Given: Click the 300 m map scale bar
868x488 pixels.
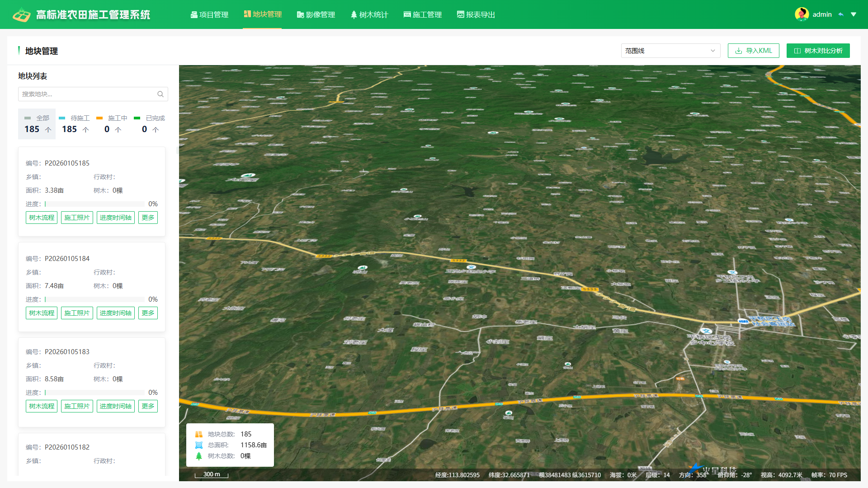Looking at the screenshot, I should coord(212,474).
